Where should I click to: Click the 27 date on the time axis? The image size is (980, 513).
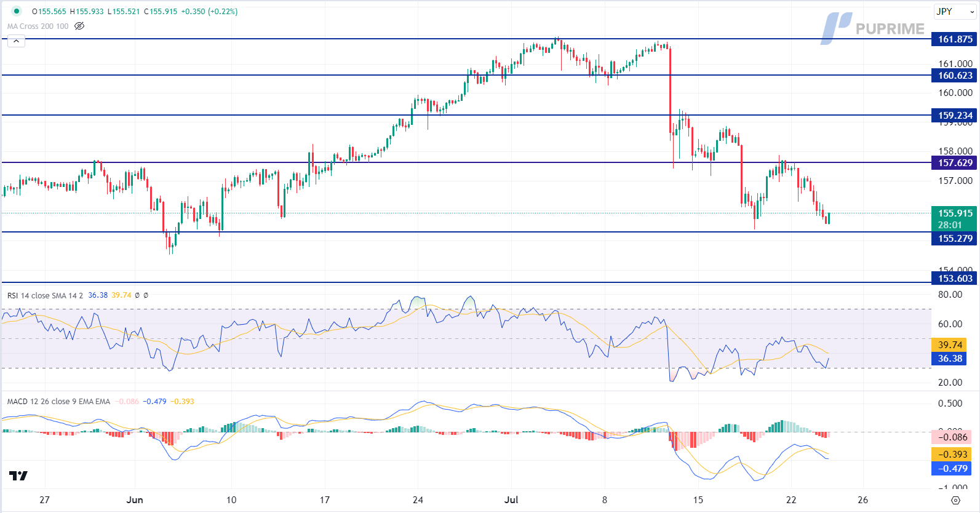click(x=44, y=499)
